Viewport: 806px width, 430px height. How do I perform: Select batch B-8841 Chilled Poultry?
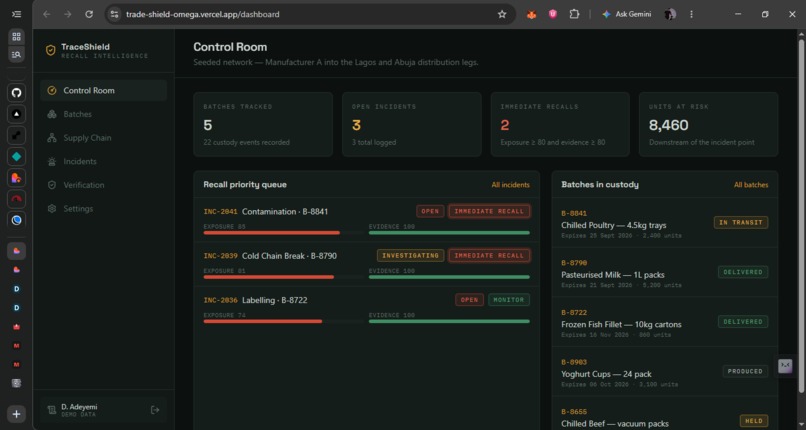[665, 223]
